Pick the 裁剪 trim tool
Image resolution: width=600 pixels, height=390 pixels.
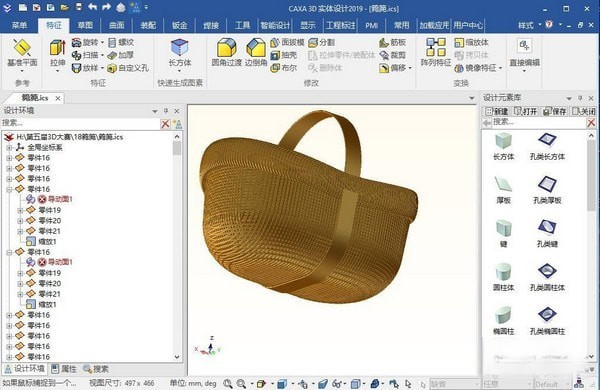pyautogui.click(x=392, y=55)
